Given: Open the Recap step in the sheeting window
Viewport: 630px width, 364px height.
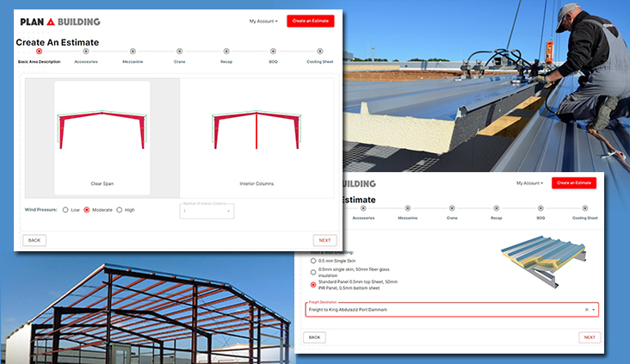Looking at the screenshot, I should point(497,208).
